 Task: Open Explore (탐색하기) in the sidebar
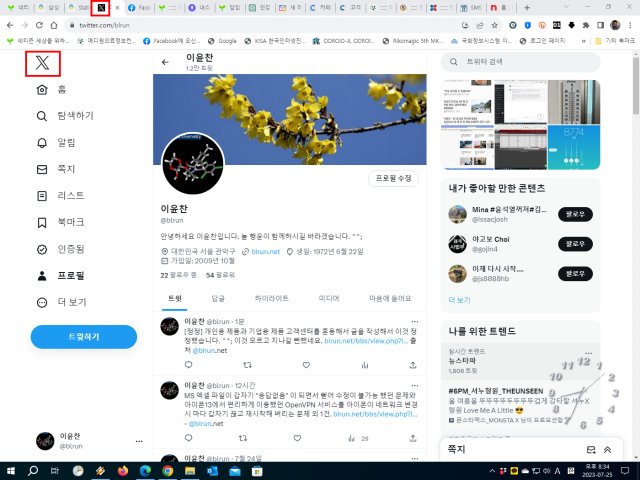(65, 116)
